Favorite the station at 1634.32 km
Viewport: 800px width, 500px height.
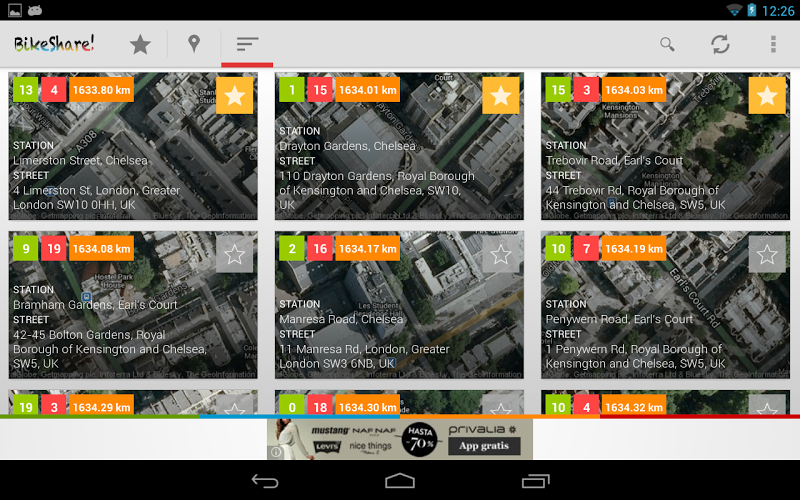tap(767, 405)
